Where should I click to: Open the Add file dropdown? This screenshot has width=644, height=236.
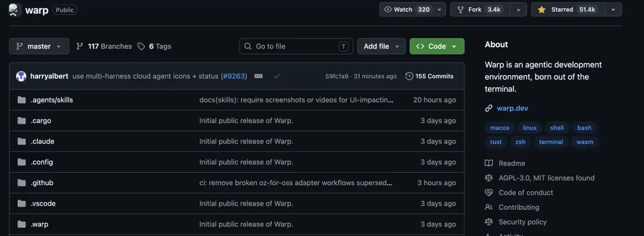click(x=381, y=46)
